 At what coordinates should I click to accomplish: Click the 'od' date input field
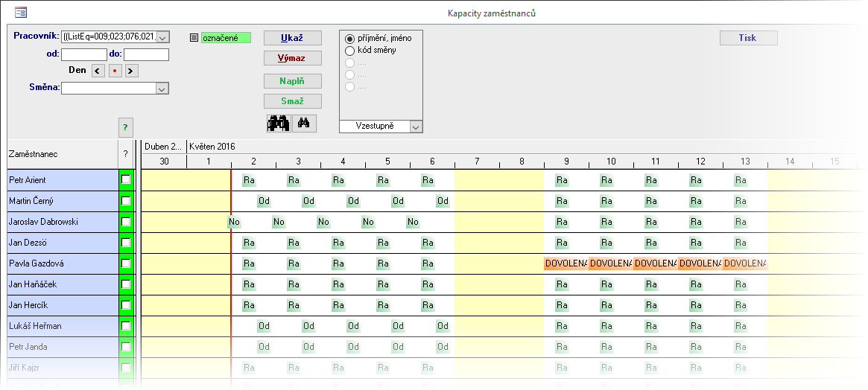click(x=83, y=54)
